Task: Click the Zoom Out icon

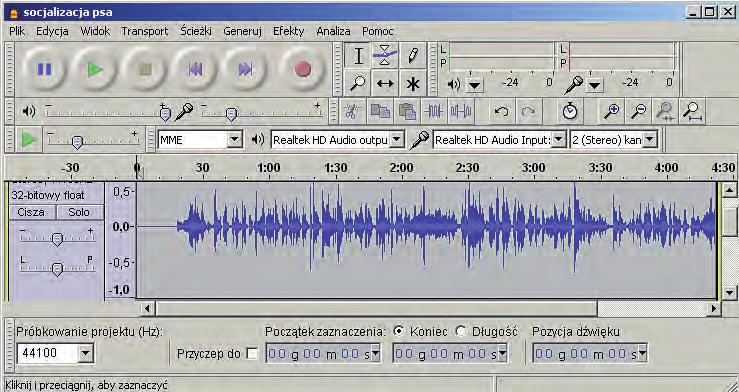Action: pos(639,112)
